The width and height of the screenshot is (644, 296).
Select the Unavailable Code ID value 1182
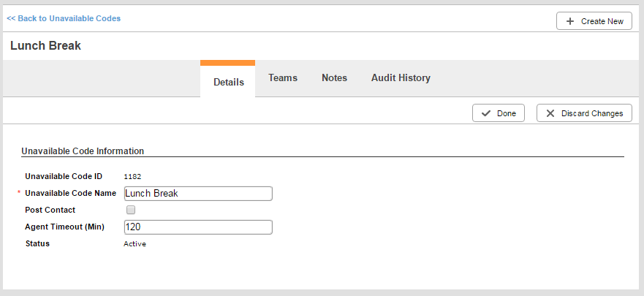click(132, 176)
